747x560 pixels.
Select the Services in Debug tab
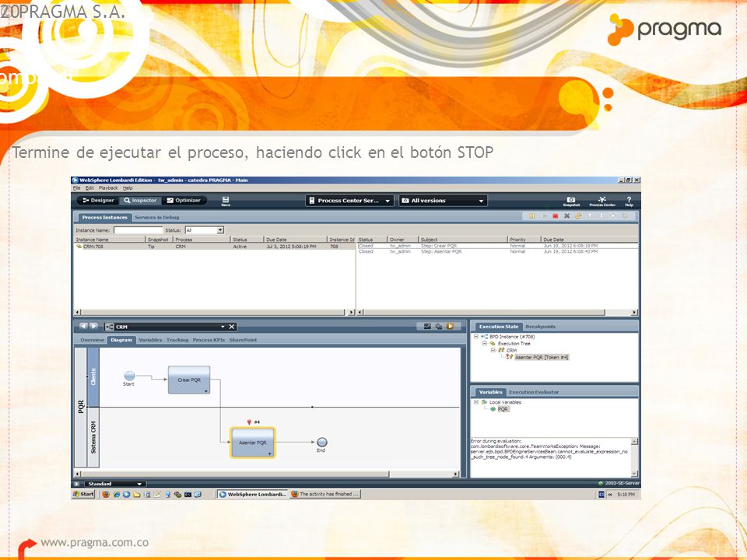pyautogui.click(x=156, y=218)
